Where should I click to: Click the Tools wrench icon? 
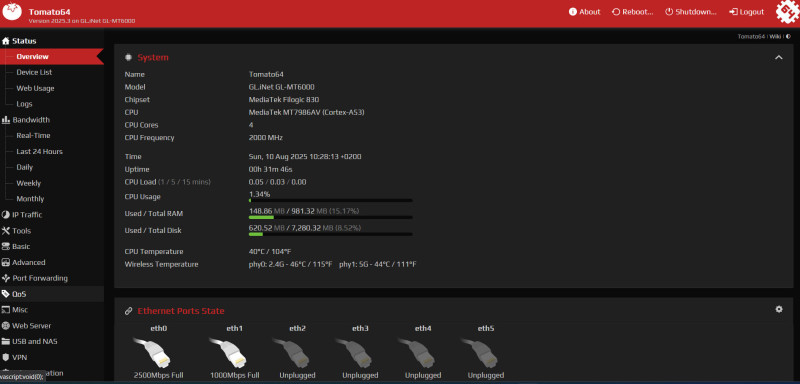(6, 231)
